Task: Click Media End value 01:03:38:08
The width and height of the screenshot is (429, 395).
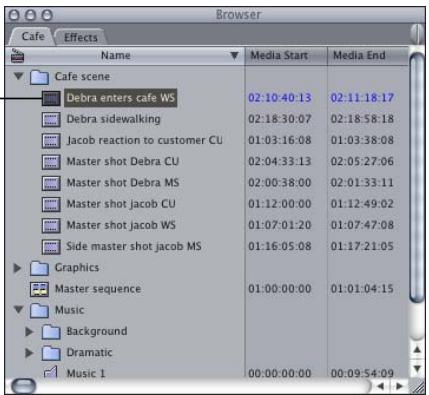Action: click(x=362, y=141)
